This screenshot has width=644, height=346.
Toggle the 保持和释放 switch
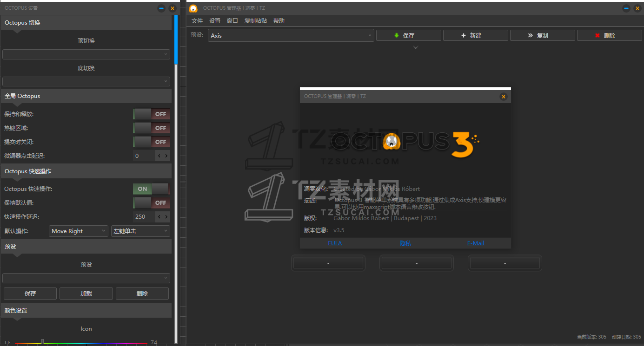pos(152,114)
